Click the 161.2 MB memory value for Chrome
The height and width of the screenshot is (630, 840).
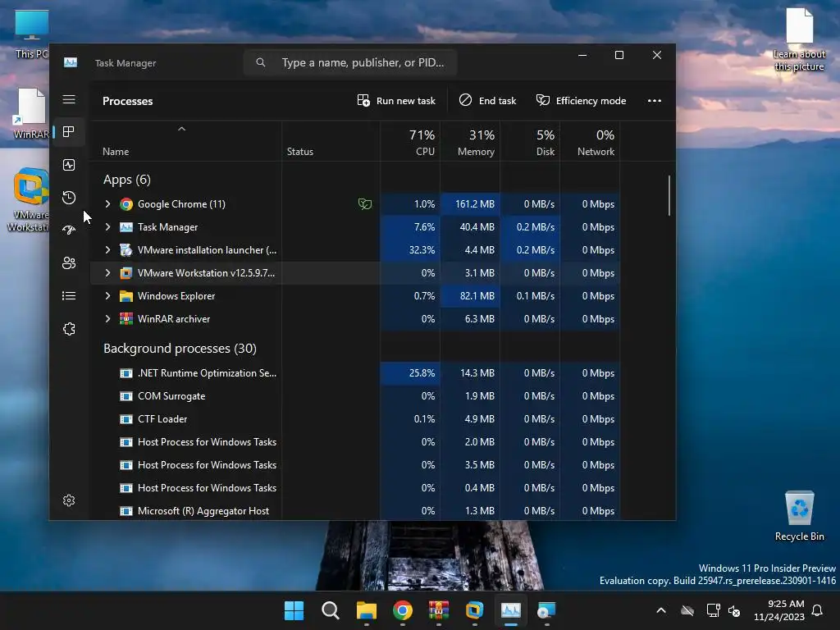pos(475,204)
